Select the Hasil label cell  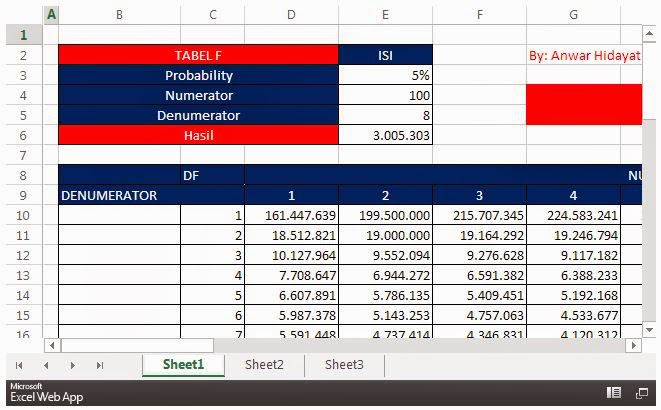coord(198,135)
